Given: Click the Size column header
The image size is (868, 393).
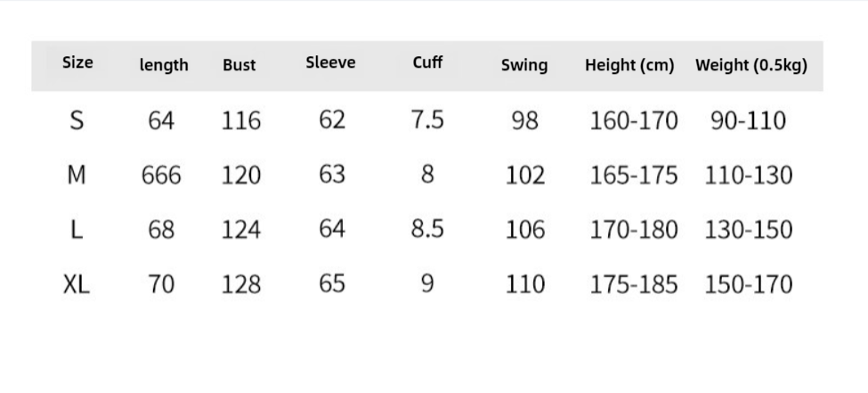Looking at the screenshot, I should [x=77, y=62].
